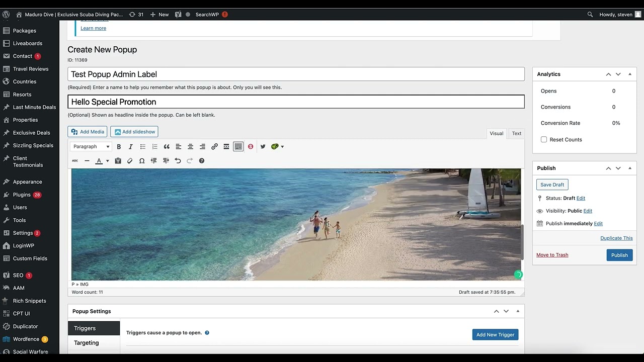This screenshot has width=644, height=362.
Task: Select the Triggers settings tab
Action: (x=94, y=328)
